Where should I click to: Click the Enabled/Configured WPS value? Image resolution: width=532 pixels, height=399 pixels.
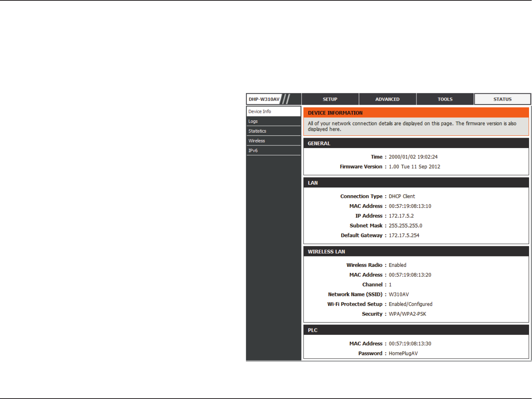click(x=411, y=305)
